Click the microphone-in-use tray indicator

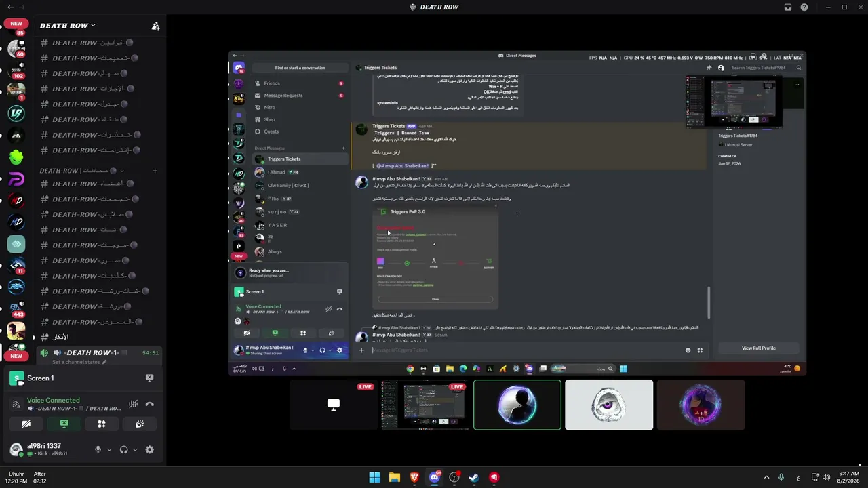pyautogui.click(x=781, y=477)
